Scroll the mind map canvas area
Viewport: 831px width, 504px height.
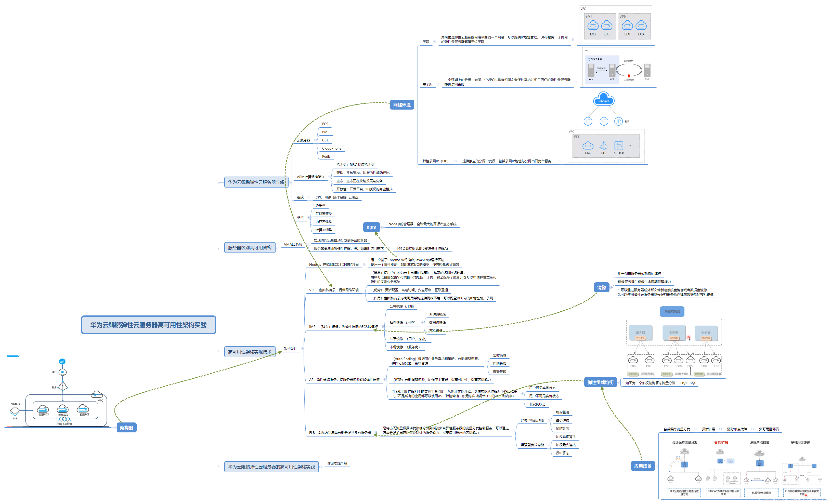416,252
